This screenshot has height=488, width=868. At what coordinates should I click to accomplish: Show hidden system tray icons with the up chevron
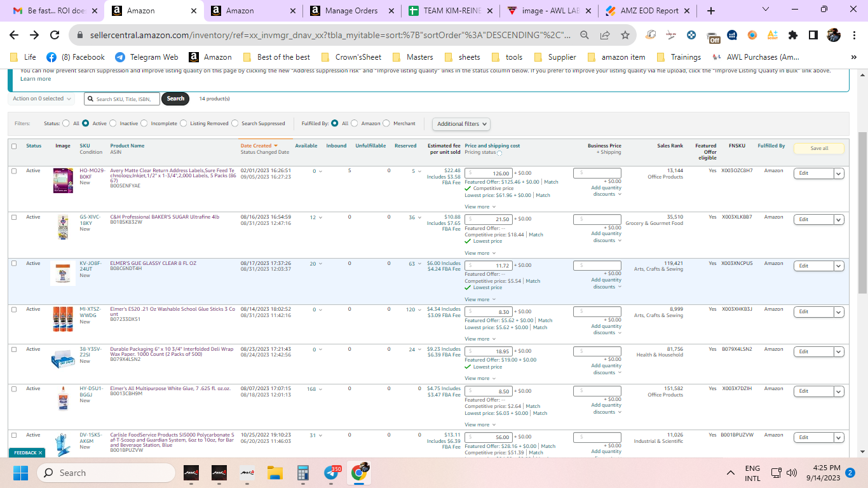pyautogui.click(x=731, y=473)
